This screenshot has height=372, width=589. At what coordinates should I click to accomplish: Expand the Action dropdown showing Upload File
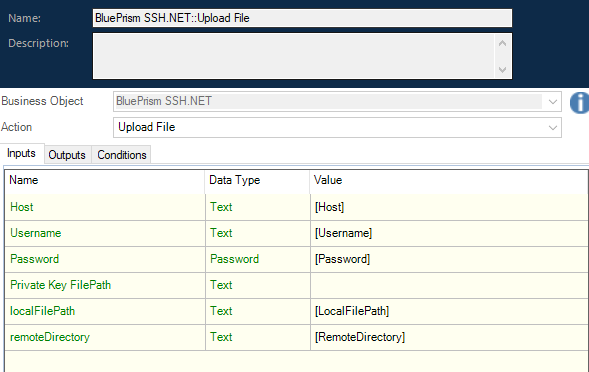click(x=337, y=127)
